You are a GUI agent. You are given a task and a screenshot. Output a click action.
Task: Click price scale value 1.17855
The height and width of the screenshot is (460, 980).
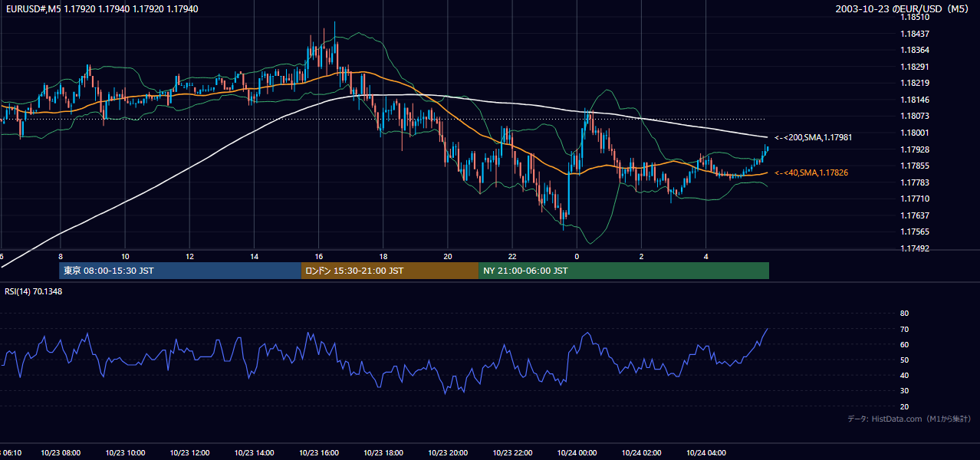pyautogui.click(x=916, y=166)
